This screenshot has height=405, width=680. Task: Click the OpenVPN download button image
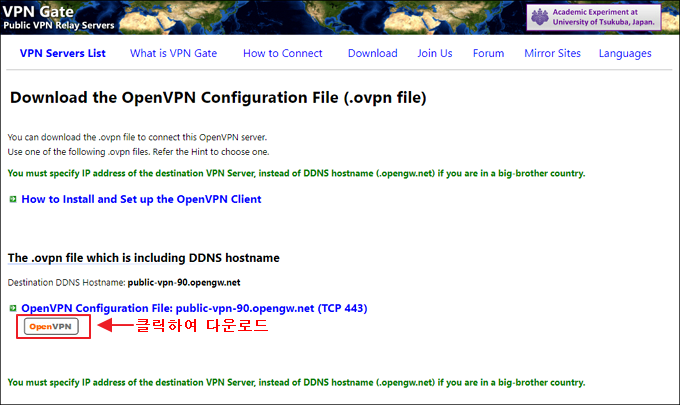[x=51, y=327]
